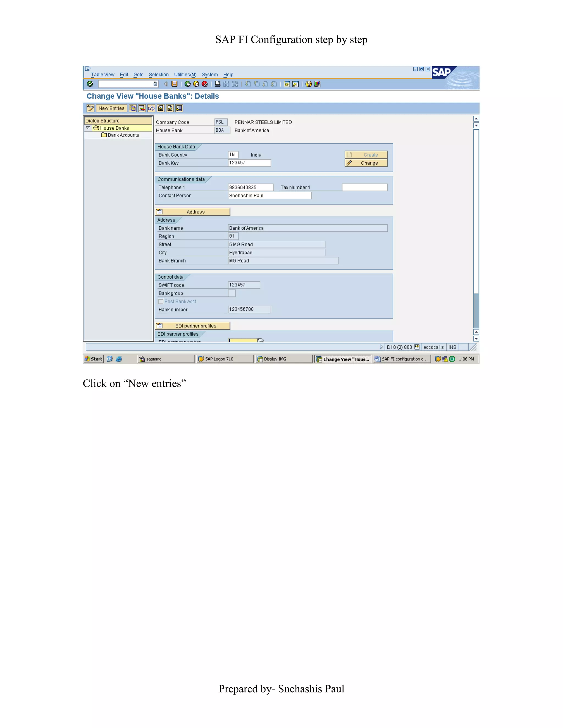Open the Goto menu

(139, 75)
